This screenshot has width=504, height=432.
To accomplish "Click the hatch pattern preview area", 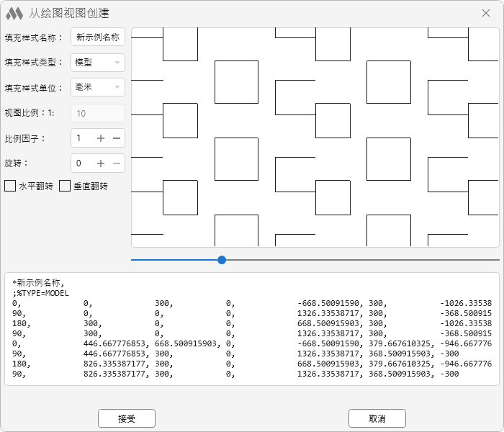I will (x=315, y=137).
